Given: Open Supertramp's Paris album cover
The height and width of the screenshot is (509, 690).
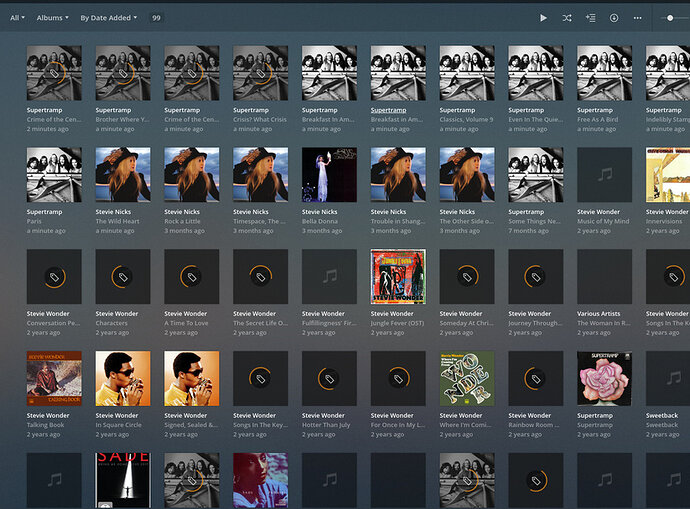Looking at the screenshot, I should click(x=54, y=175).
